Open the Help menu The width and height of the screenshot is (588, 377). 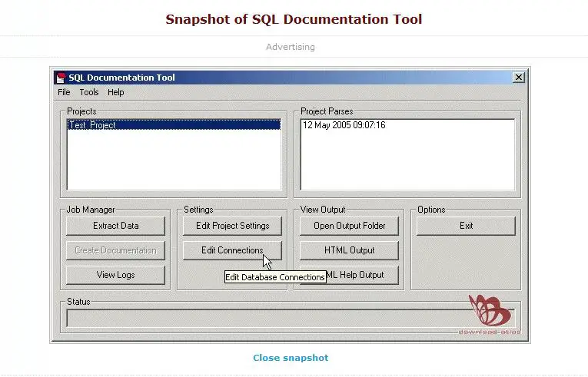[116, 92]
